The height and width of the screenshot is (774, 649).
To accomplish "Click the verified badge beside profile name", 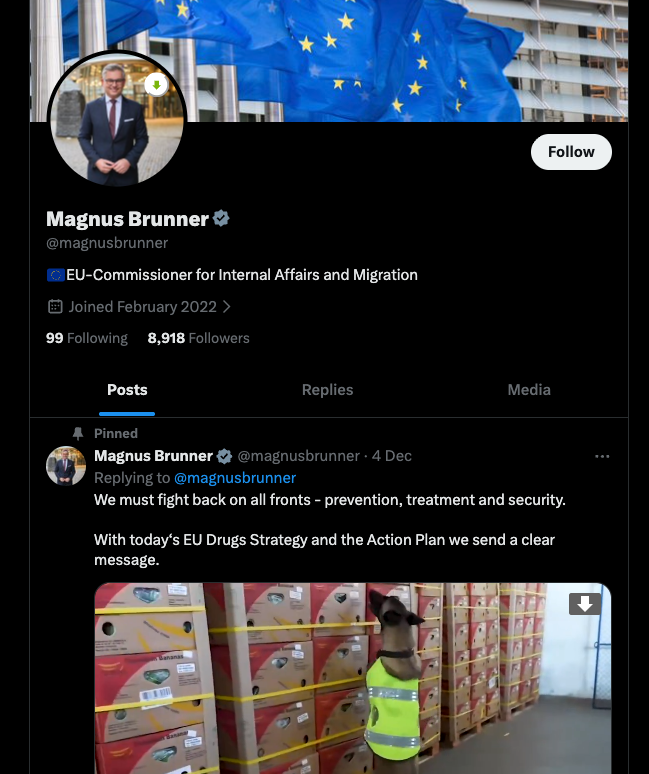I will click(x=221, y=218).
